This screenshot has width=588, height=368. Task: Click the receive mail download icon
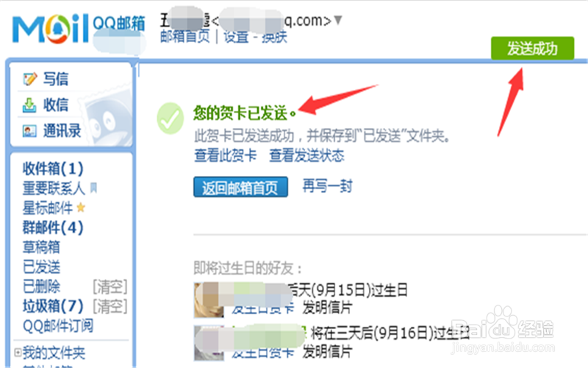point(29,105)
